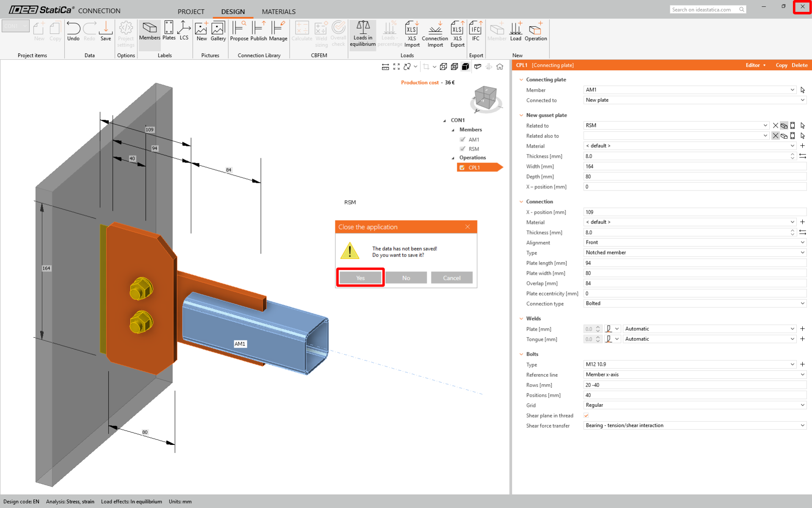Click Cancel in the dialog
Screen dimensions: 812x508
coord(451,278)
